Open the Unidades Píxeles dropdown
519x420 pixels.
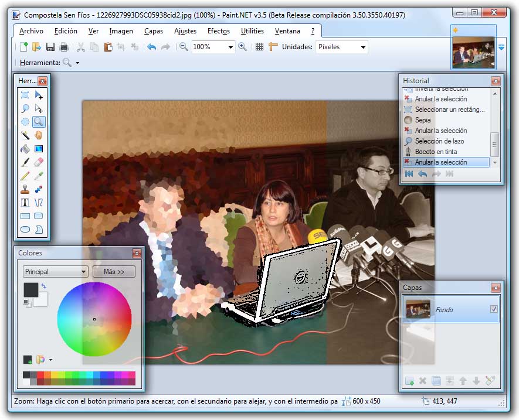[363, 47]
